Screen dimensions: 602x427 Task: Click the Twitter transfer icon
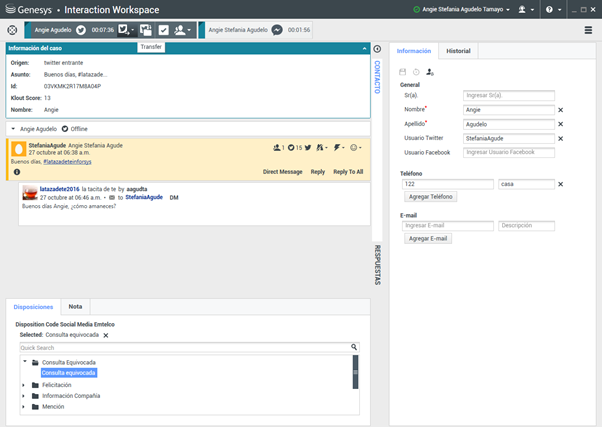point(126,30)
